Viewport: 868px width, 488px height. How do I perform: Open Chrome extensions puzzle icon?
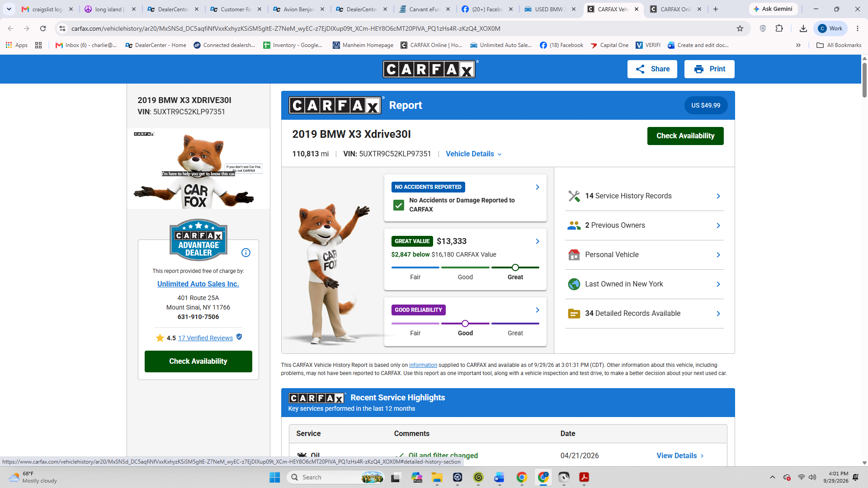[779, 28]
